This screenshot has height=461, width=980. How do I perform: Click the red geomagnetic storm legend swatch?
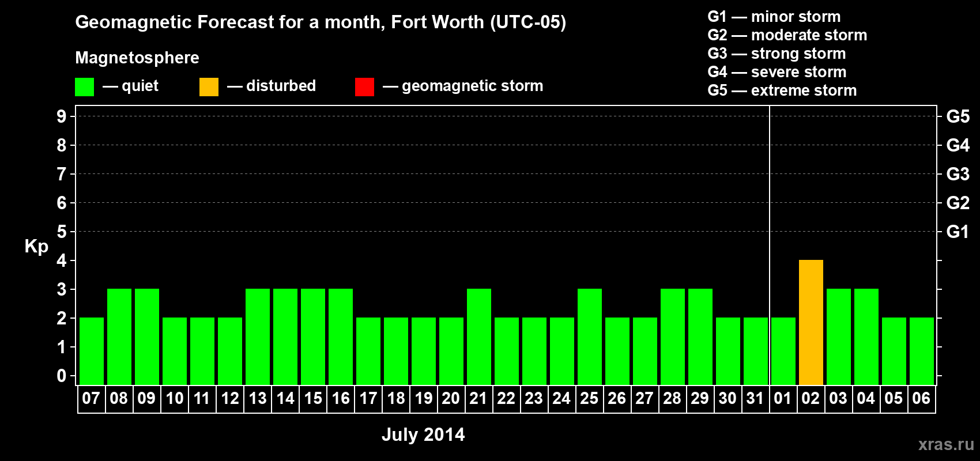[364, 87]
